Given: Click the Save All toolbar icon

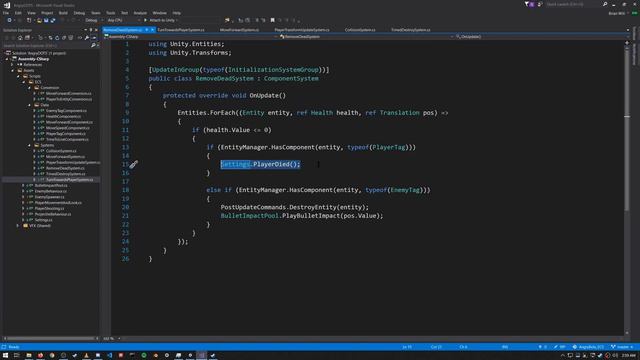Looking at the screenshot, I should [53, 20].
